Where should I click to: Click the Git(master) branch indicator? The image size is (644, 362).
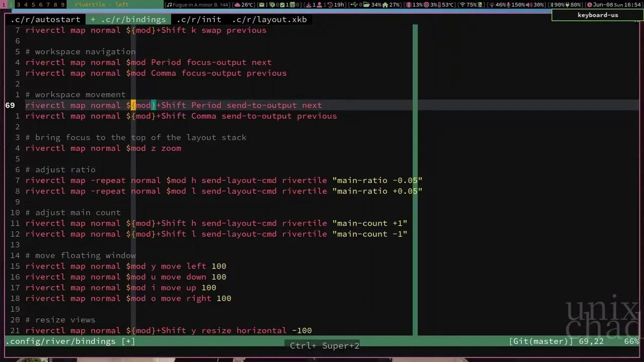click(x=540, y=341)
